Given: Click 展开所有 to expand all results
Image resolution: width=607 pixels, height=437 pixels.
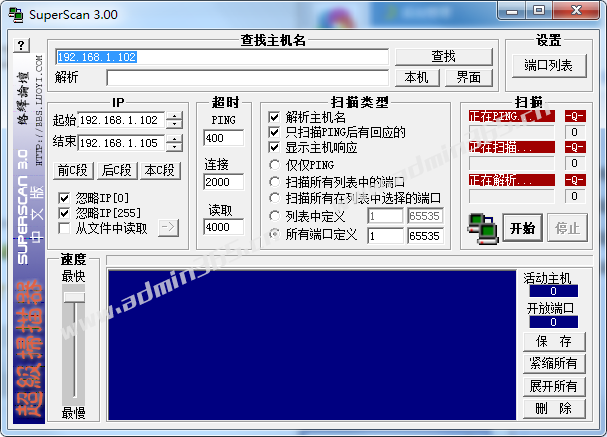Looking at the screenshot, I should (554, 386).
